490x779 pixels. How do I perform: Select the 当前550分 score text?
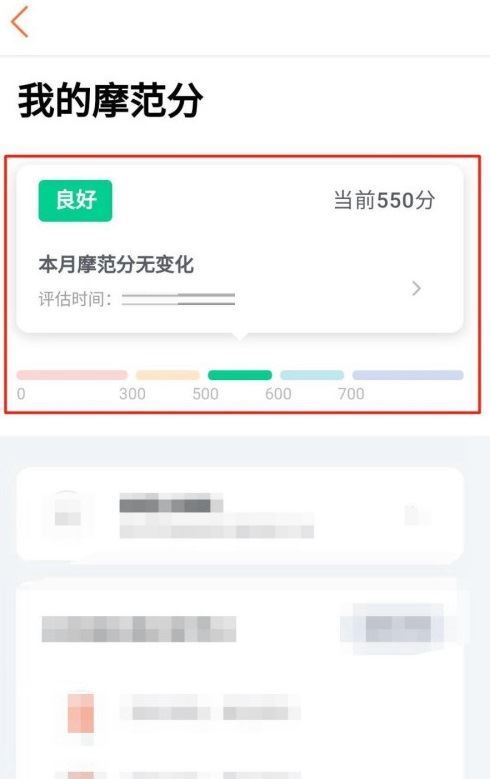click(x=384, y=200)
